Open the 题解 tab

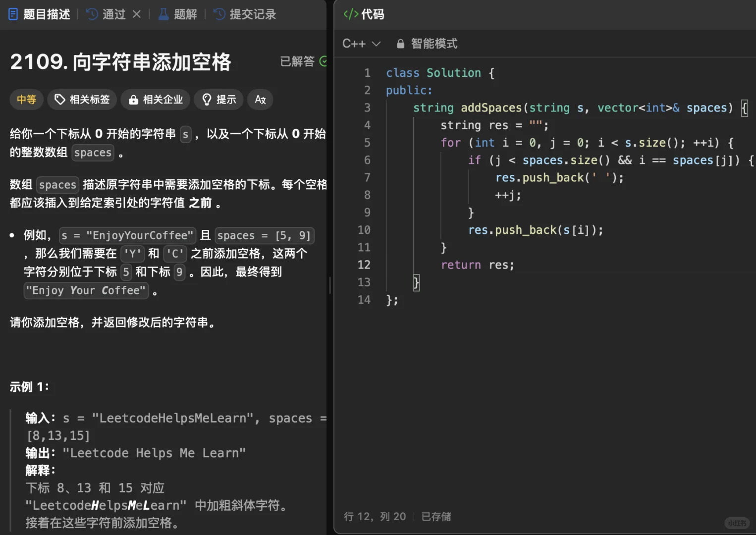(178, 14)
